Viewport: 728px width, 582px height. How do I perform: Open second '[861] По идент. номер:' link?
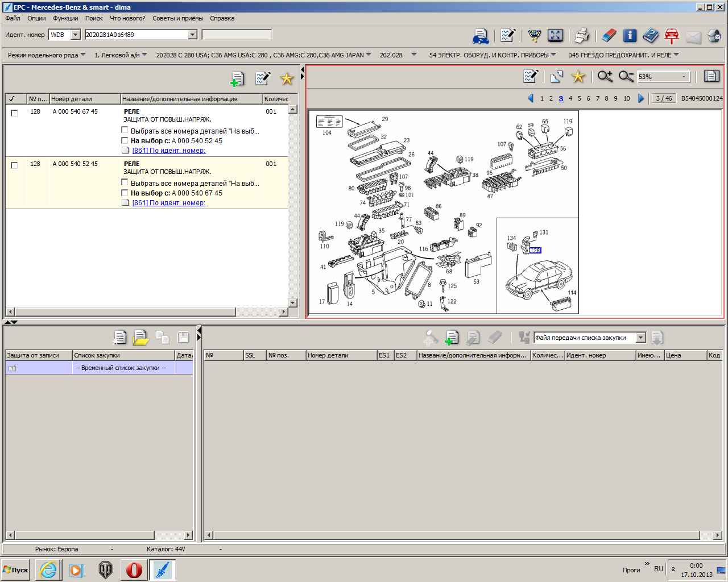169,203
